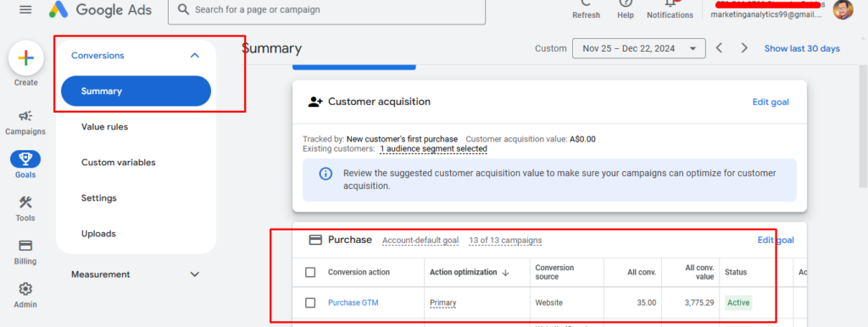Tick the select-all checkbox in table header
Viewport: 868px width, 327px height.
coord(310,272)
